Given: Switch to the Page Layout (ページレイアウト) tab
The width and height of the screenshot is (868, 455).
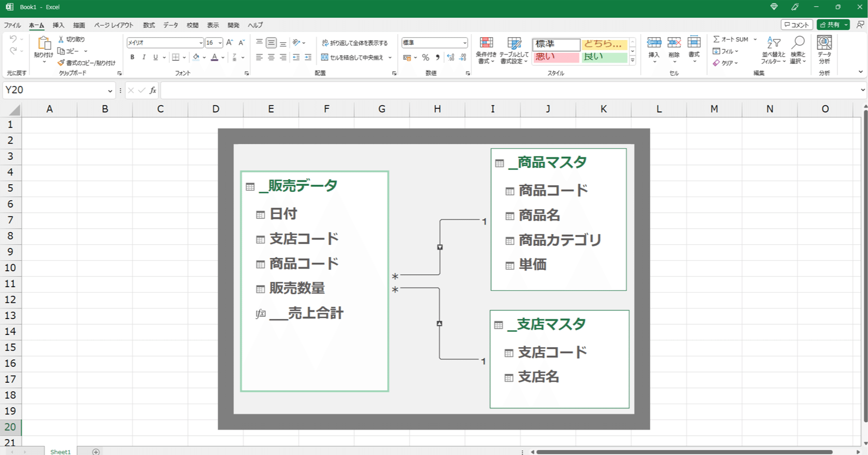Looking at the screenshot, I should [x=114, y=25].
